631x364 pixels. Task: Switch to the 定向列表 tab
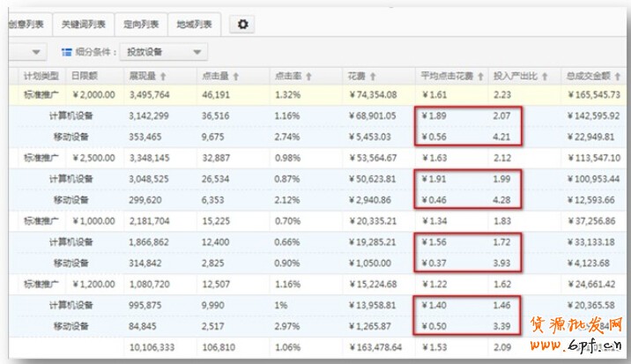pos(143,25)
